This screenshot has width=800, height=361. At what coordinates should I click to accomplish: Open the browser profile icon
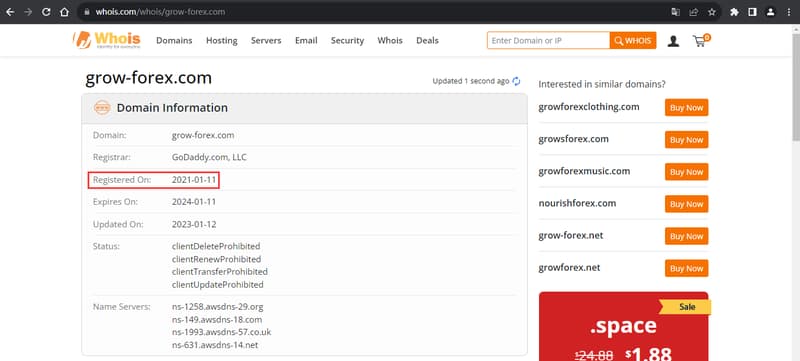click(770, 12)
